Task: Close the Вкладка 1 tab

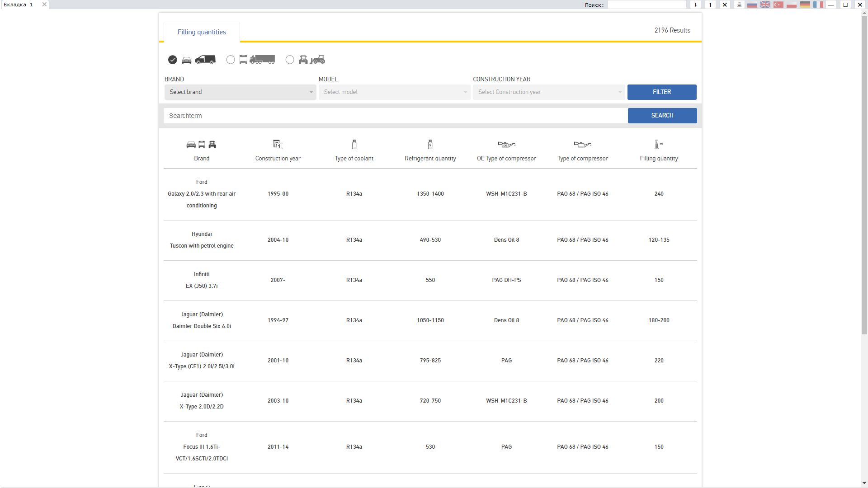Action: (44, 5)
